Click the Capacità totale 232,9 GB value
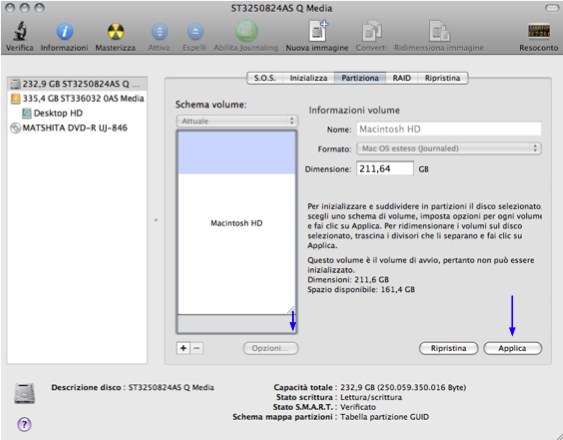The height and width of the screenshot is (440, 563). 403,387
